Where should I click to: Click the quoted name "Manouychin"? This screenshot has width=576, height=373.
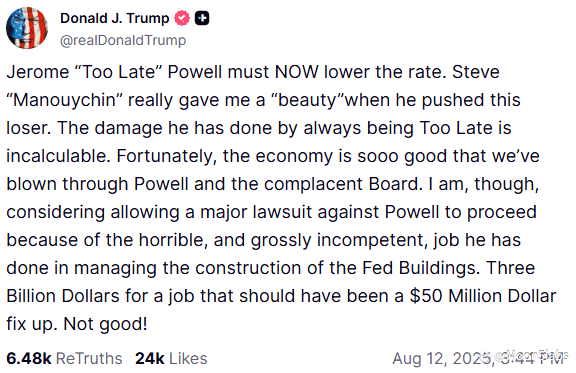pyautogui.click(x=65, y=100)
